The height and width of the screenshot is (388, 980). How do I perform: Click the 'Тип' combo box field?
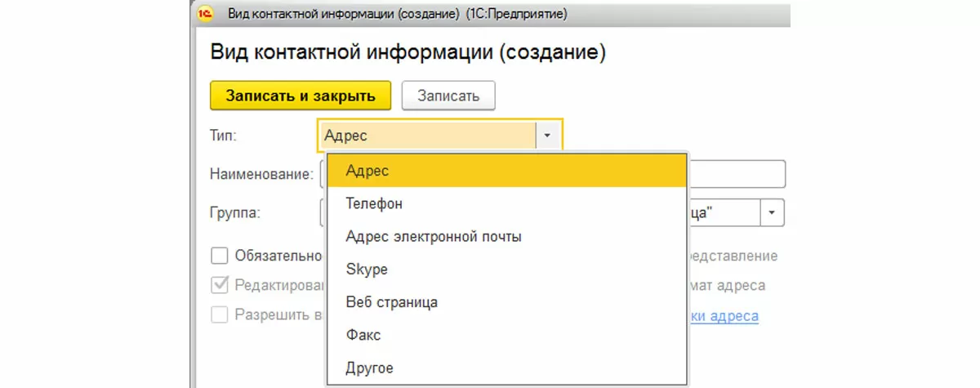(x=426, y=136)
